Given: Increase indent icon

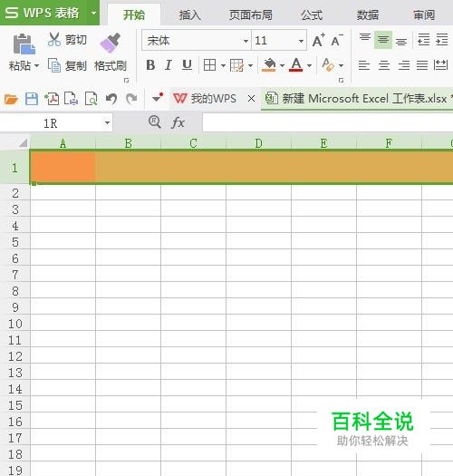Looking at the screenshot, I should pos(441,40).
